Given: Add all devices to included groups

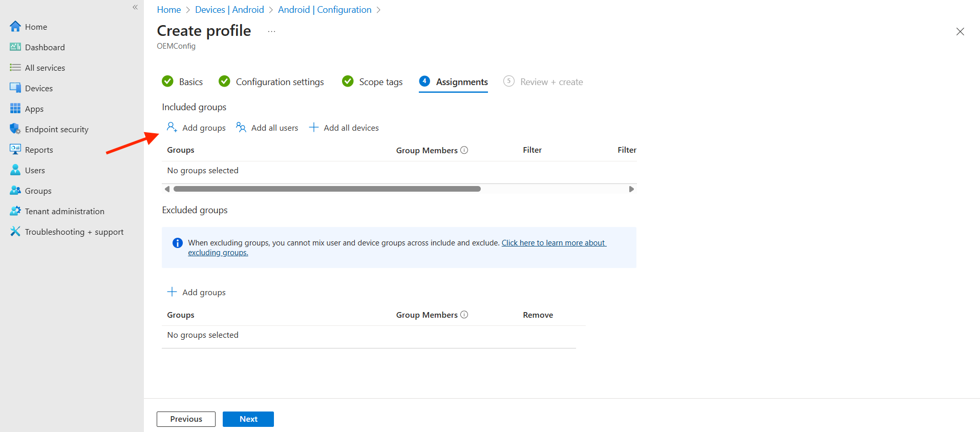Looking at the screenshot, I should coord(344,128).
